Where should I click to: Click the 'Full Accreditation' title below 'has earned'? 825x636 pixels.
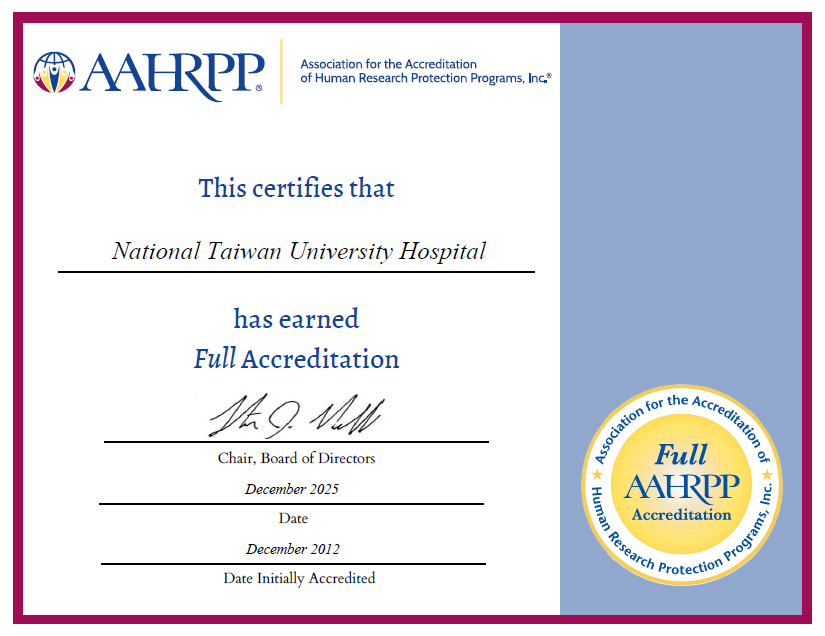296,359
